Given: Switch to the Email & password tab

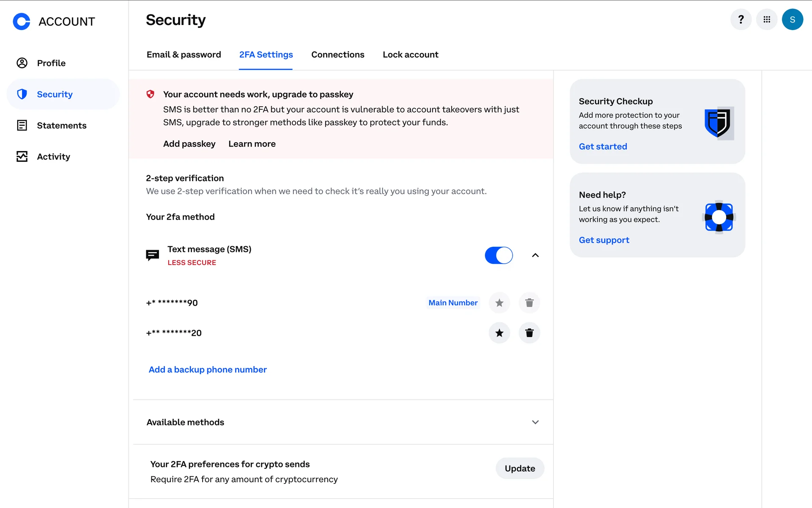Looking at the screenshot, I should tap(184, 55).
